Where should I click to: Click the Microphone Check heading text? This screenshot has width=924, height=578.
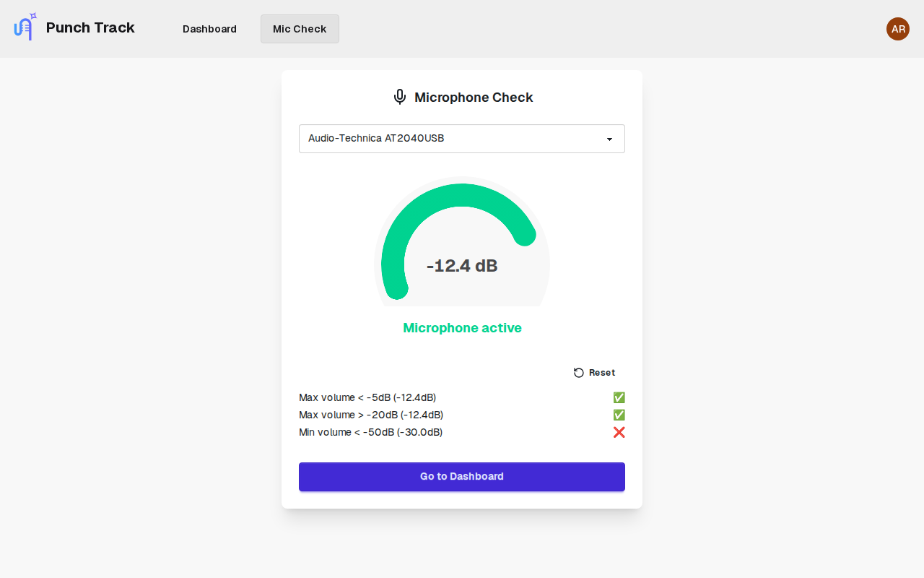coord(474,98)
